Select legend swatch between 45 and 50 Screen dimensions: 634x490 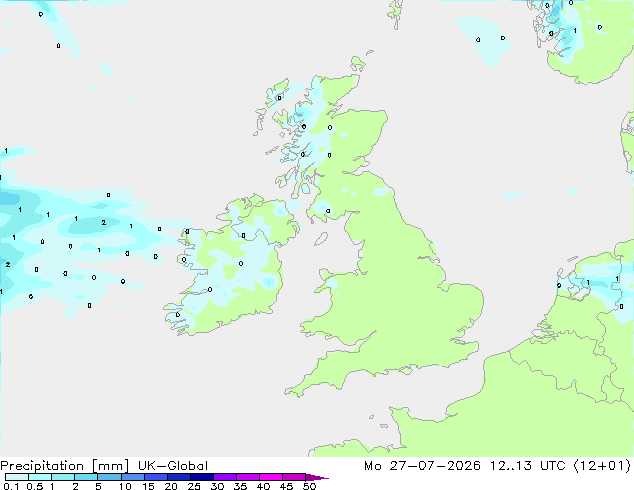pyautogui.click(x=294, y=477)
